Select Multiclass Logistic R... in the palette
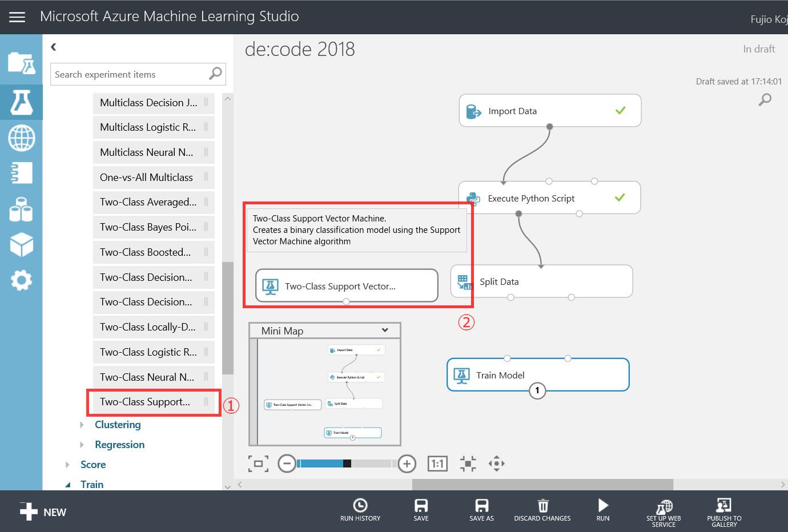This screenshot has width=788, height=532. 154,127
